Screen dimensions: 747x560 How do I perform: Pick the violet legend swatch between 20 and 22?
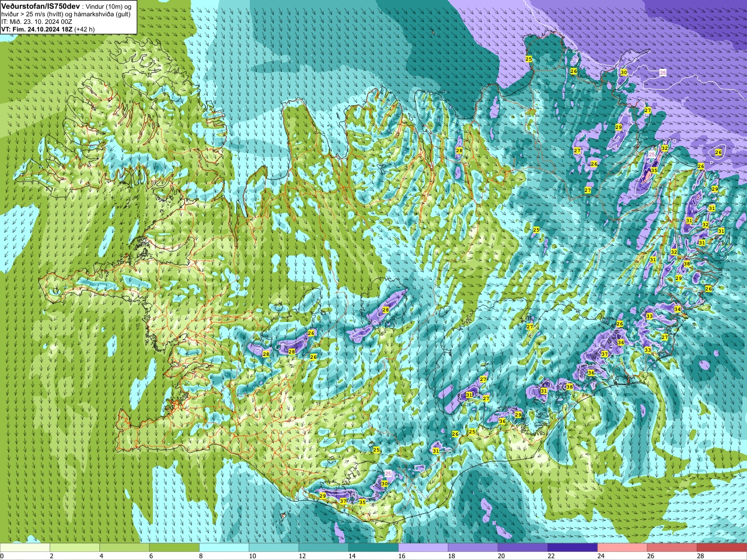click(523, 547)
